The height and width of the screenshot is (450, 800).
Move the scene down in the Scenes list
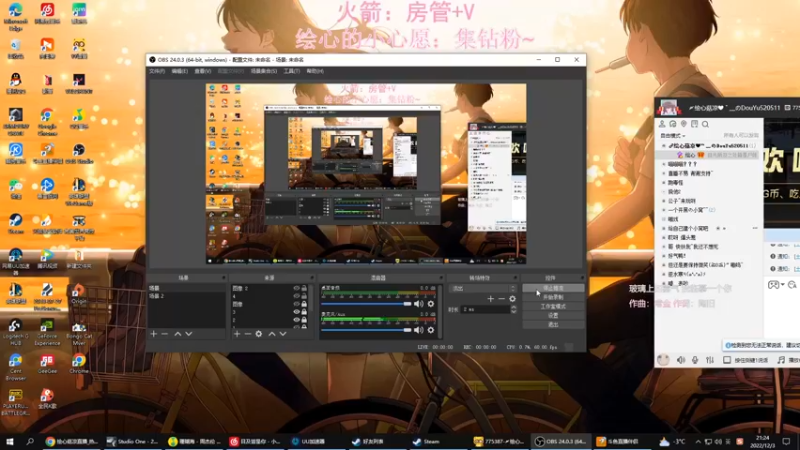pyautogui.click(x=189, y=334)
